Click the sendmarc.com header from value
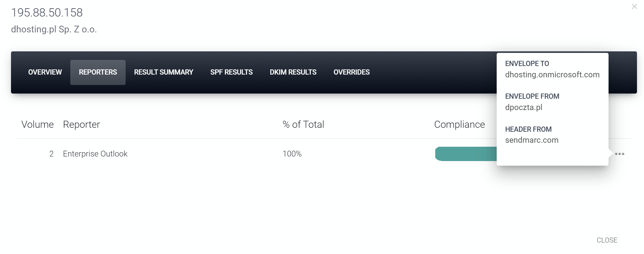Image resolution: width=644 pixels, height=254 pixels. (532, 140)
